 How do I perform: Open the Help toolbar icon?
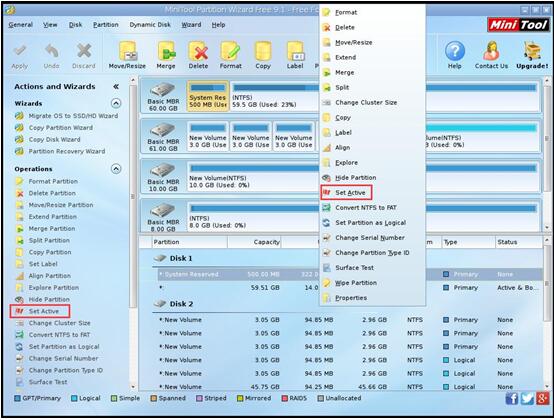(x=454, y=55)
